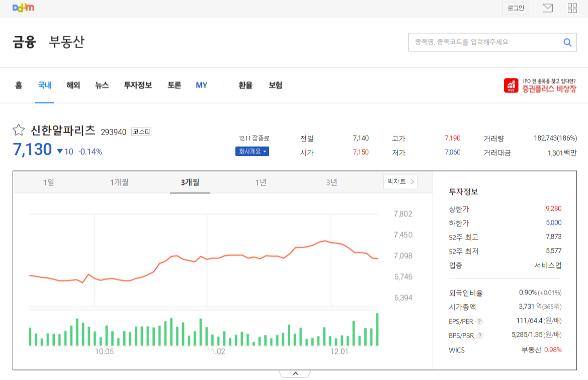Click the tallest rightmost volume bar
Image resolution: width=588 pixels, height=380 pixels.
coord(377,329)
